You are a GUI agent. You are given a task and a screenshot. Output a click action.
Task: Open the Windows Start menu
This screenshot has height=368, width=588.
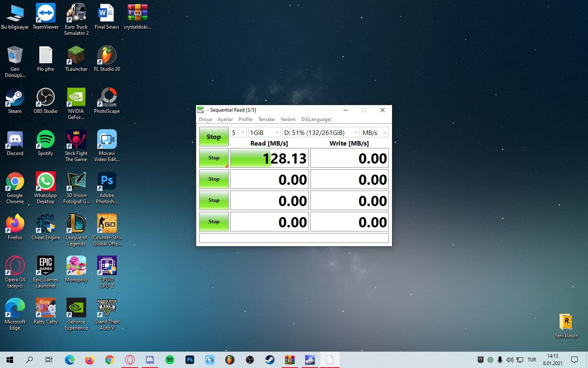pyautogui.click(x=10, y=360)
